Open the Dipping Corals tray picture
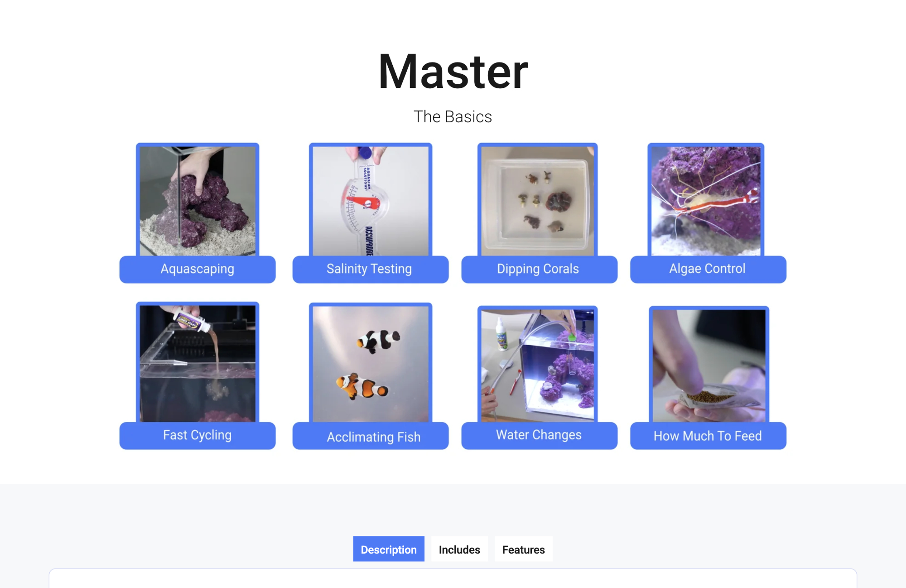This screenshot has height=588, width=906. click(537, 201)
